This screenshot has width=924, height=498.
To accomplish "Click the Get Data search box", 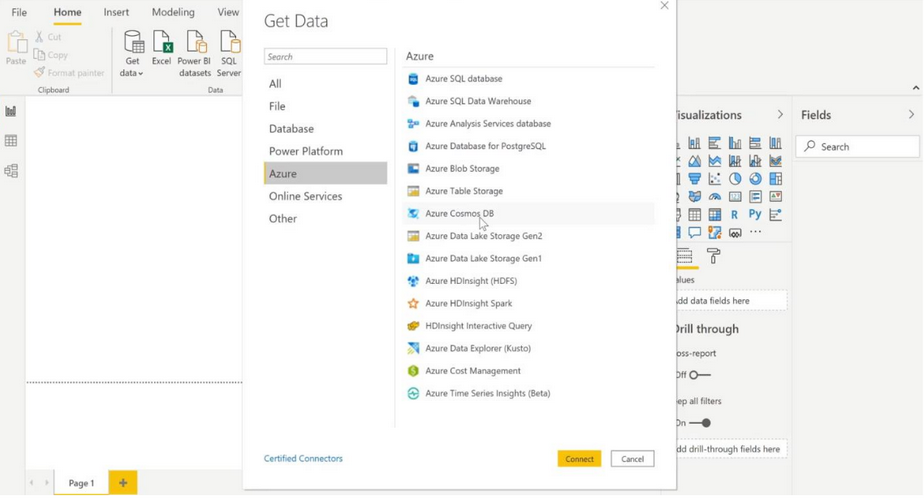I will tap(325, 57).
